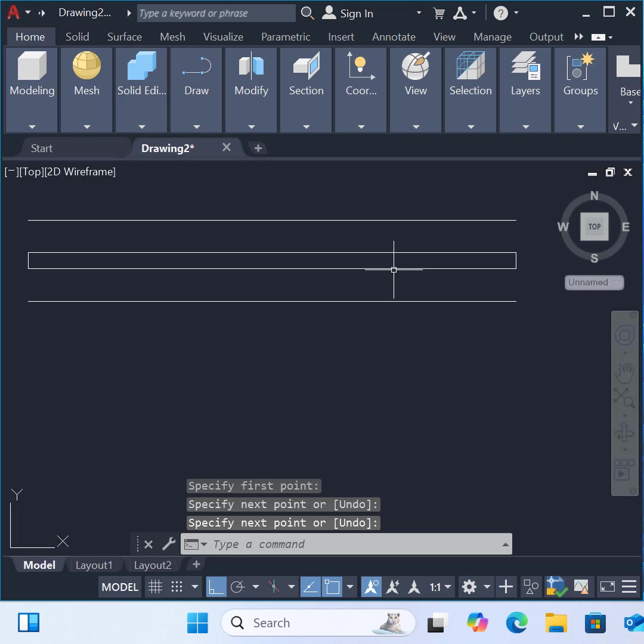Open the View panel icon
Screen dimensions: 644x644
[416, 66]
